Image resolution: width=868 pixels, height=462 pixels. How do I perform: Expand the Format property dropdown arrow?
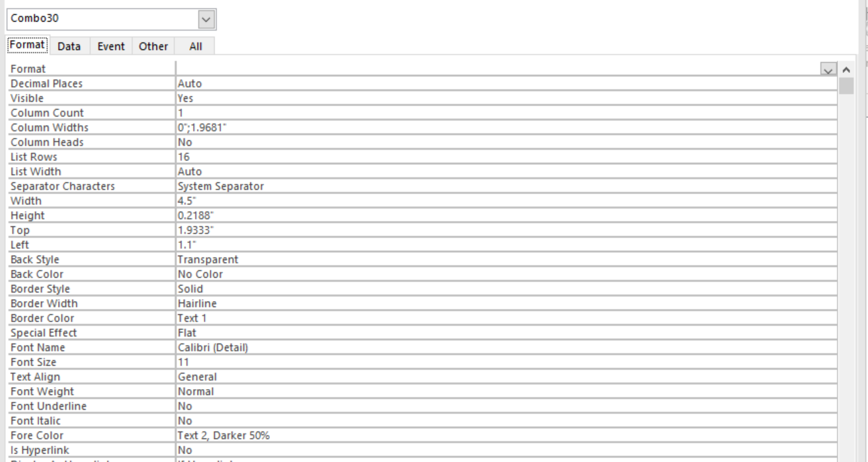coord(828,68)
